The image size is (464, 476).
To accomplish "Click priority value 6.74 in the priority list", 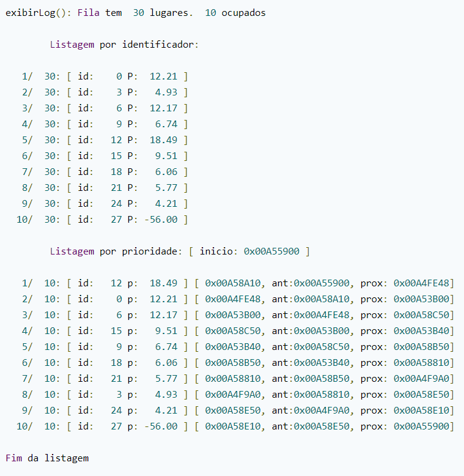I will (x=166, y=347).
